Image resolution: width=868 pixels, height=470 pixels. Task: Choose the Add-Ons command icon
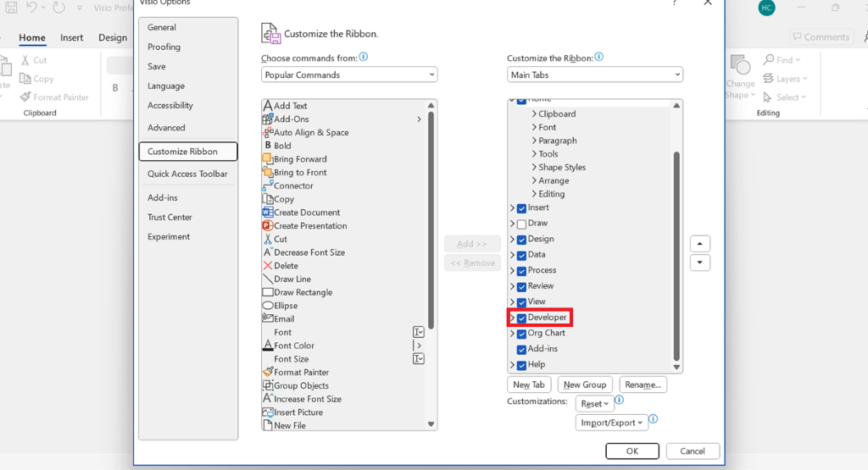tap(268, 119)
